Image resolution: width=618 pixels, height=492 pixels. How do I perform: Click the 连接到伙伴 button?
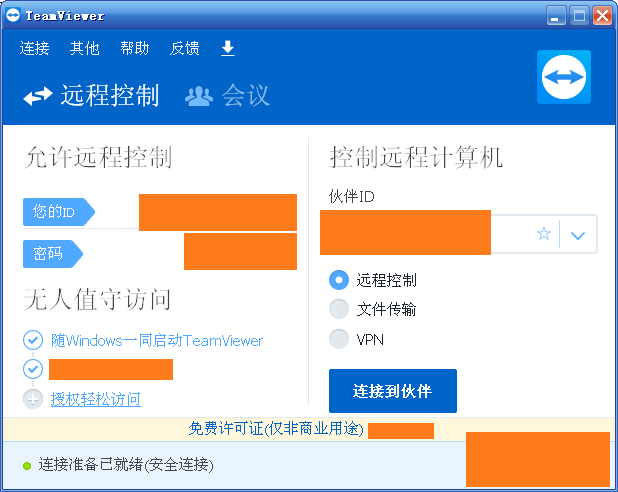pyautogui.click(x=393, y=391)
